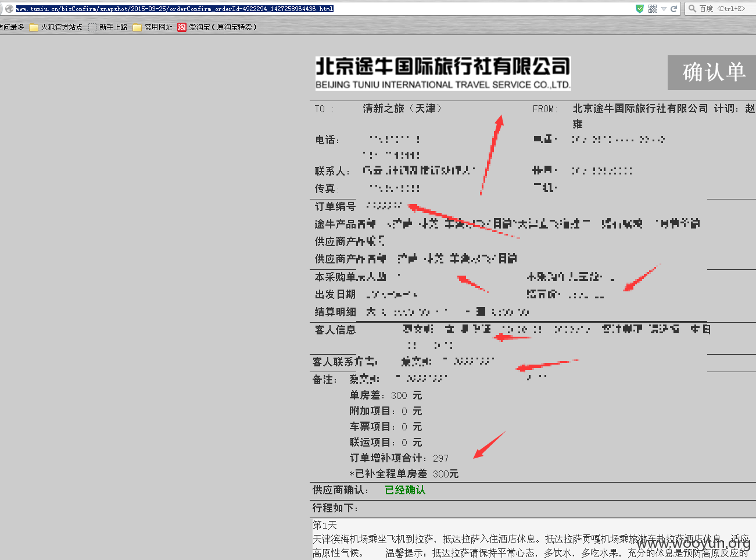
Task: Click the recipient name 清新之旅（天津）
Action: tap(402, 109)
